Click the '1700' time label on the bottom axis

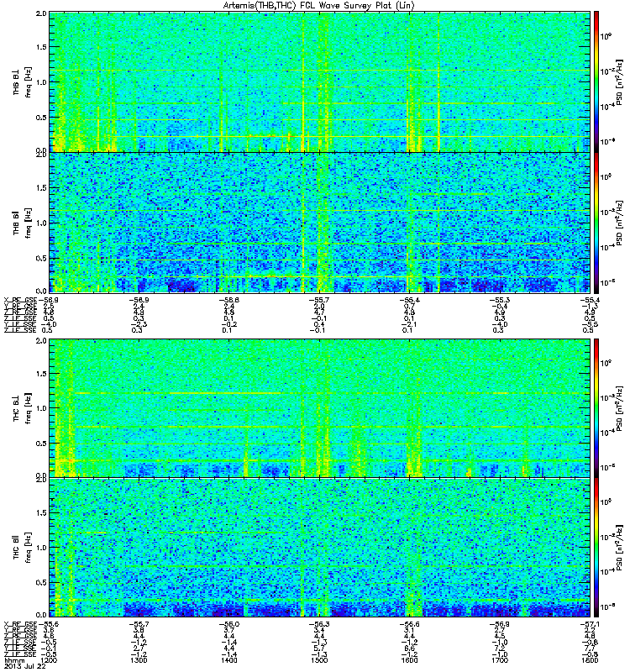click(500, 660)
